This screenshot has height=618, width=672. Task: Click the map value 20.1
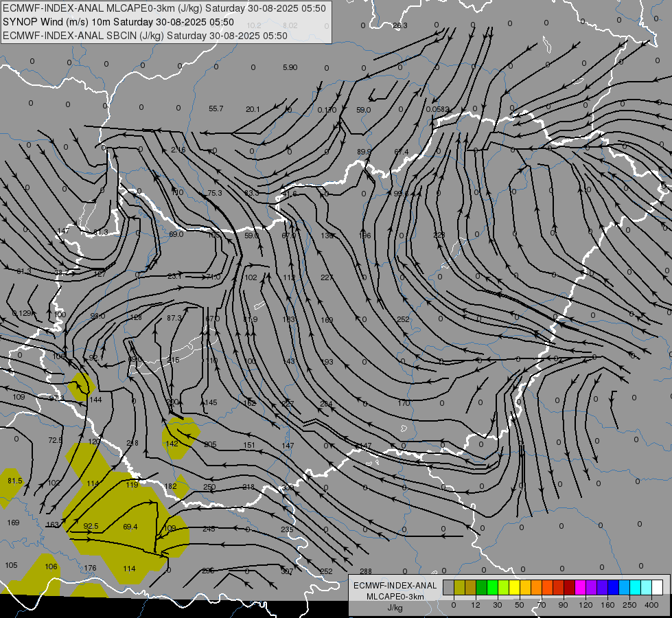point(253,109)
